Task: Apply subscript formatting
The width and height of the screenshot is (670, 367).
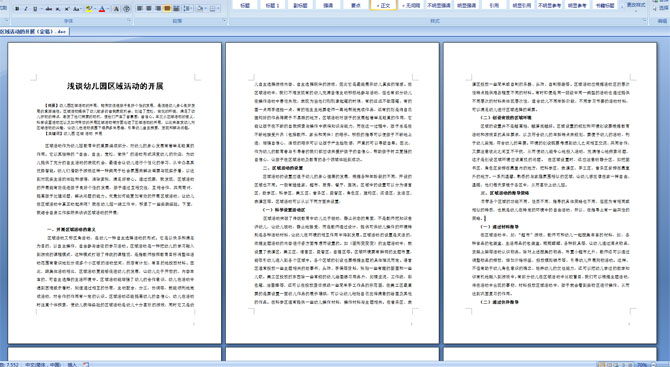Action: coord(58,9)
